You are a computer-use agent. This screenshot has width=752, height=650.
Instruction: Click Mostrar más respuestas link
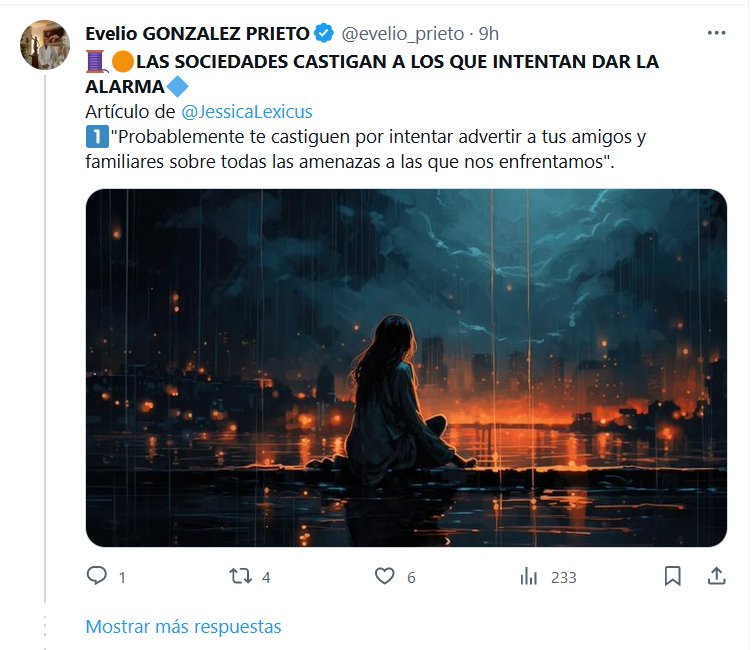tap(183, 626)
